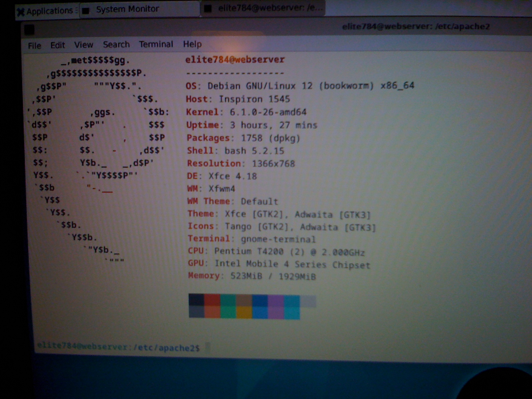Click the yellow color block in the bottom palette row
This screenshot has width=532, height=399.
click(244, 313)
